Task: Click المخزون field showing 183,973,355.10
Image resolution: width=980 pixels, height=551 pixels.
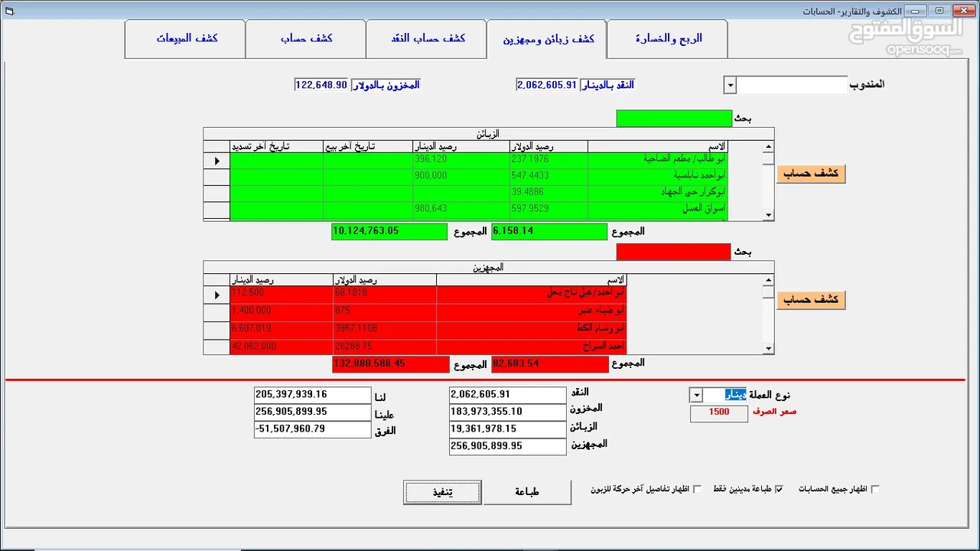Action: [x=508, y=412]
